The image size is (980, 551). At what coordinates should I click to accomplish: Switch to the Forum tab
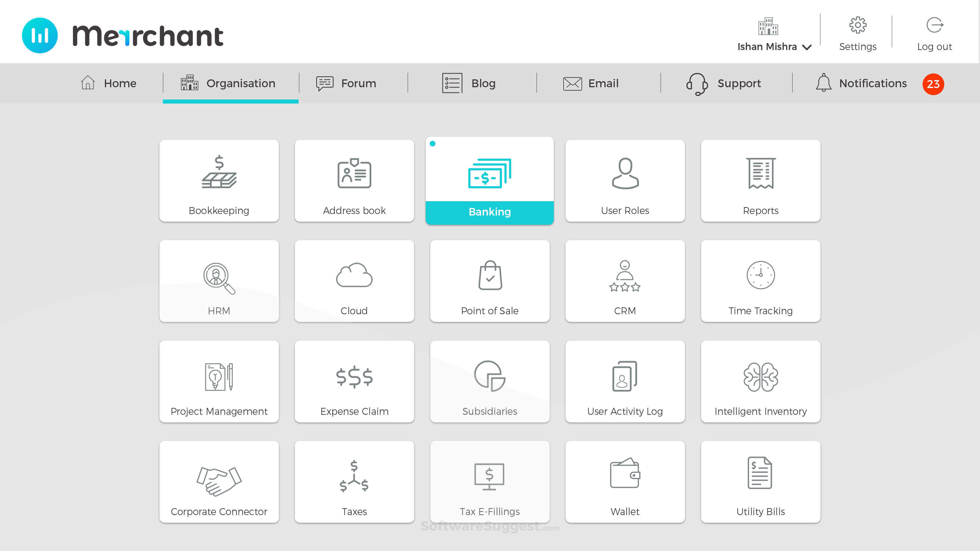[347, 83]
